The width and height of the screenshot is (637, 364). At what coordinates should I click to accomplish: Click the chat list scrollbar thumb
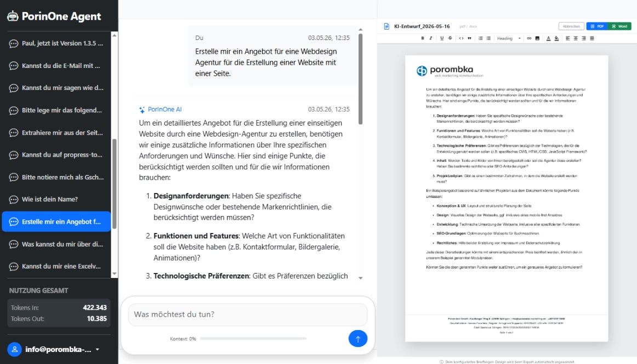click(114, 184)
